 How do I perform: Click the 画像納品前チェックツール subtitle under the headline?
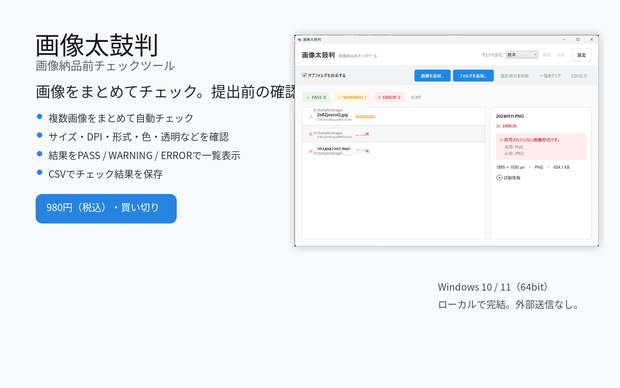tap(105, 66)
